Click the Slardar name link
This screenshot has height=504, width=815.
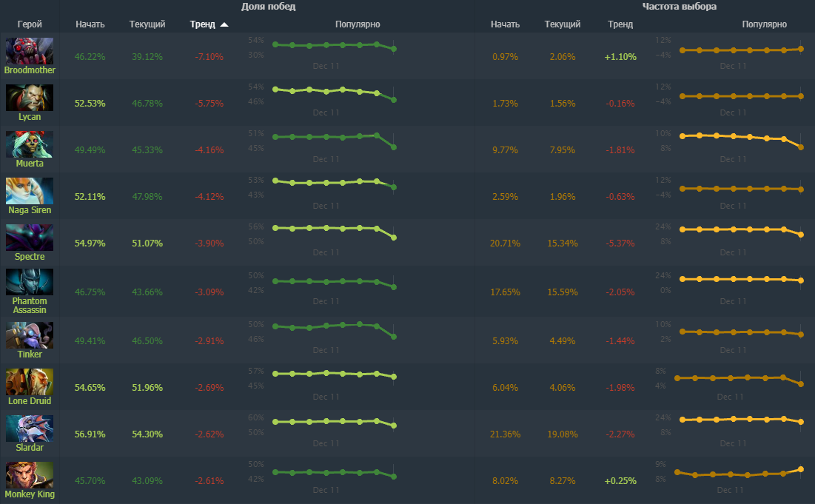(30, 447)
